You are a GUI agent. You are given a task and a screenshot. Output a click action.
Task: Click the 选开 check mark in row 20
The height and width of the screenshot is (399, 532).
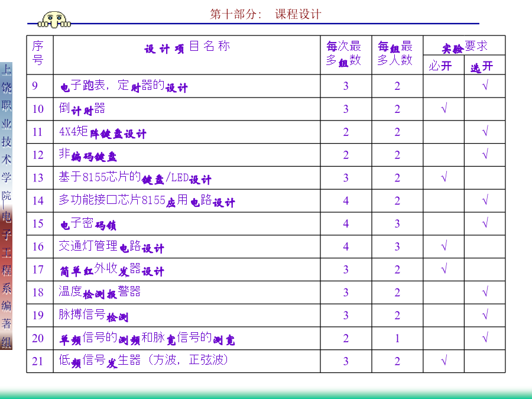[x=485, y=337]
